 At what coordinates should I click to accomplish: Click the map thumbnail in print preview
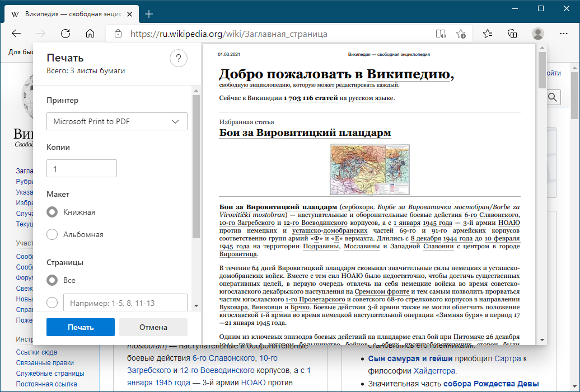[x=370, y=169]
